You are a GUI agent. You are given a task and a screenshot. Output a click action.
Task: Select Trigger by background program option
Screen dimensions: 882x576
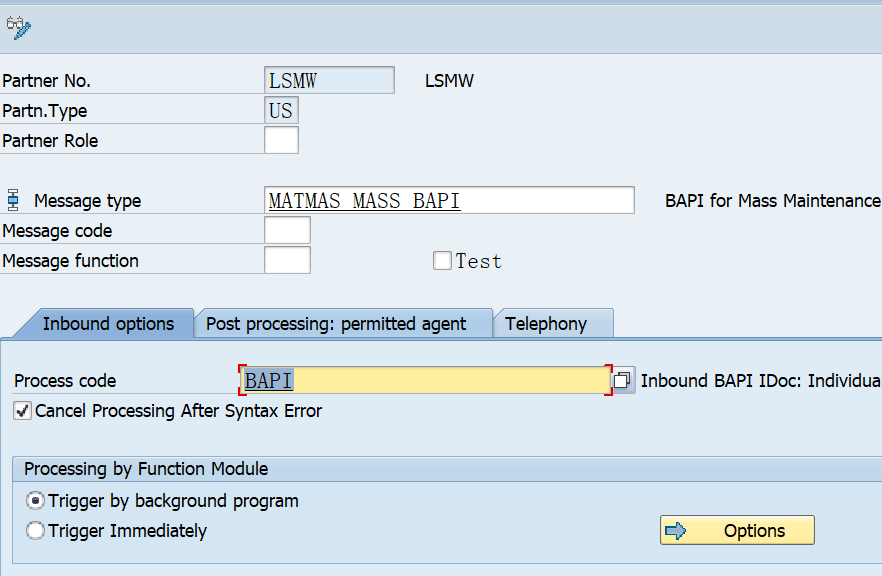pyautogui.click(x=35, y=501)
